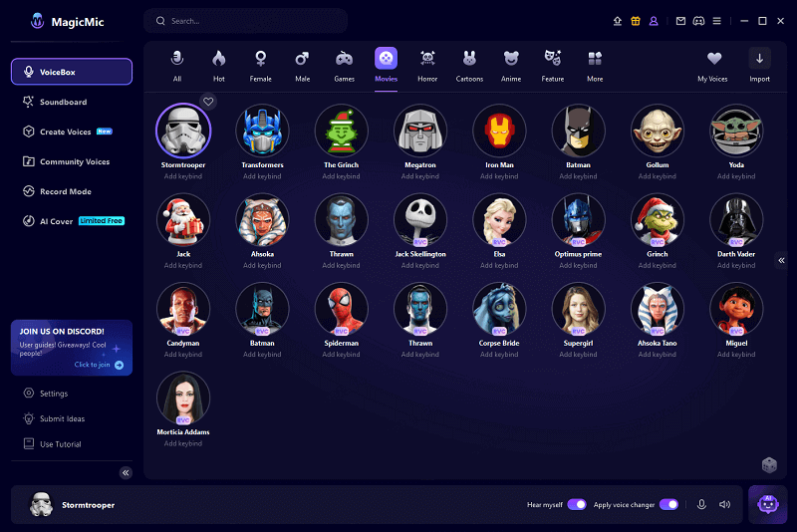Open the user account profile icon
The width and height of the screenshot is (797, 532).
point(654,21)
